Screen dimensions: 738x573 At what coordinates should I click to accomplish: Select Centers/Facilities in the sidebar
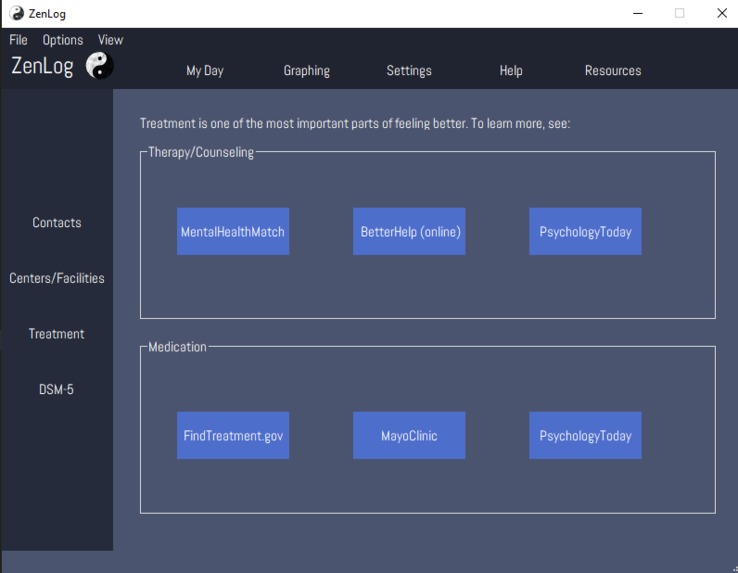(56, 278)
